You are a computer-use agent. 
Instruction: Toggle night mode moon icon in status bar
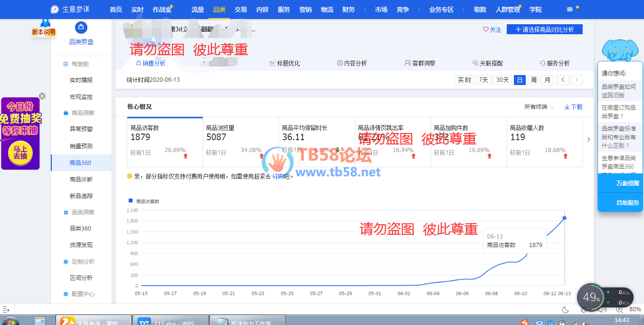566,310
